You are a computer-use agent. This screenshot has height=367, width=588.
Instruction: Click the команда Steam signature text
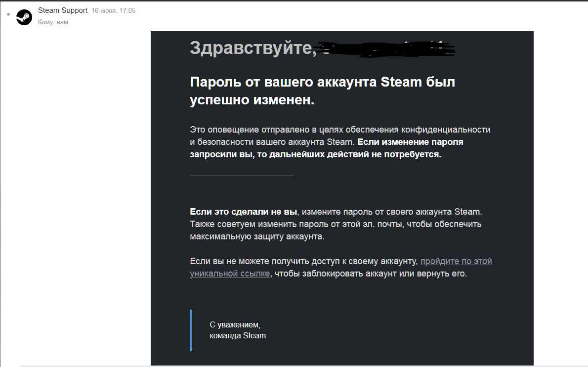pyautogui.click(x=238, y=336)
